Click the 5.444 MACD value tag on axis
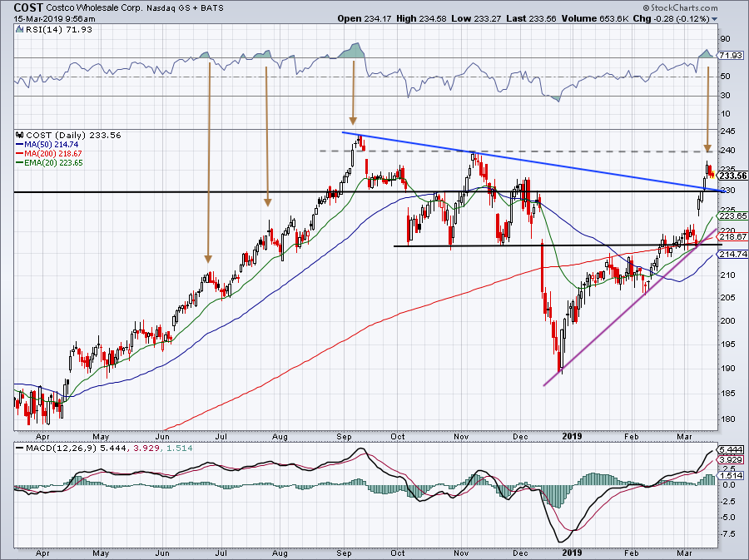 [731, 449]
